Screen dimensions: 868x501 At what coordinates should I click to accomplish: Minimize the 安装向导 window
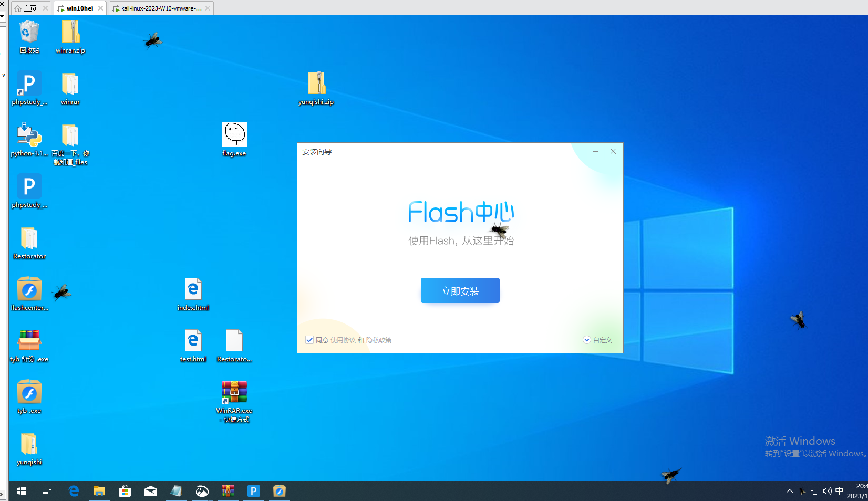pyautogui.click(x=596, y=151)
